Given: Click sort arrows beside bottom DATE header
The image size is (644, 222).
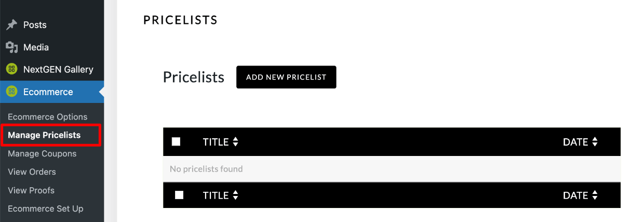Looking at the screenshot, I should 595,195.
